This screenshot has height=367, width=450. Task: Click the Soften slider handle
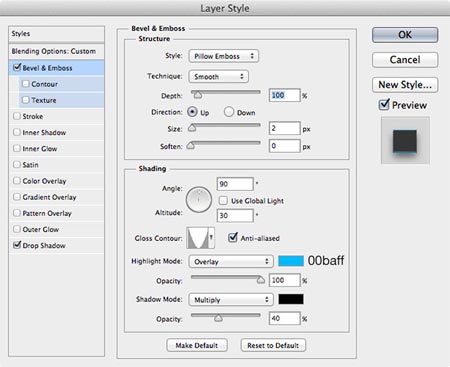click(x=190, y=145)
